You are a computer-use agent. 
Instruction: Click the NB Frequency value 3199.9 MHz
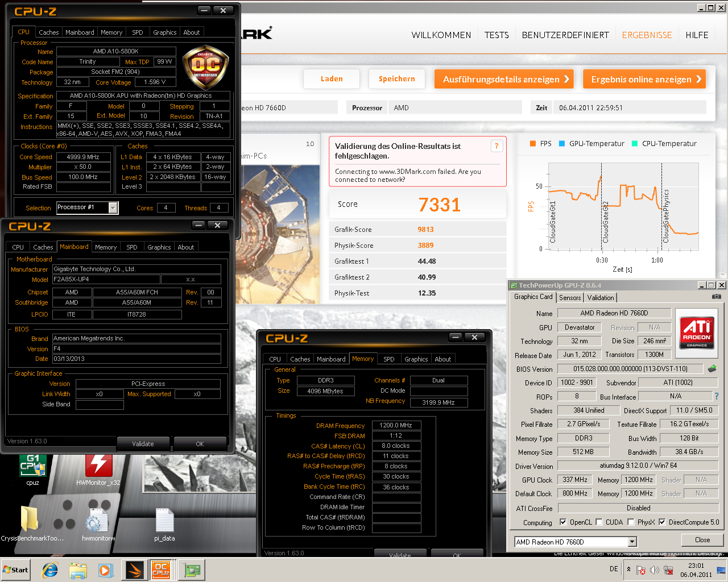(x=439, y=402)
